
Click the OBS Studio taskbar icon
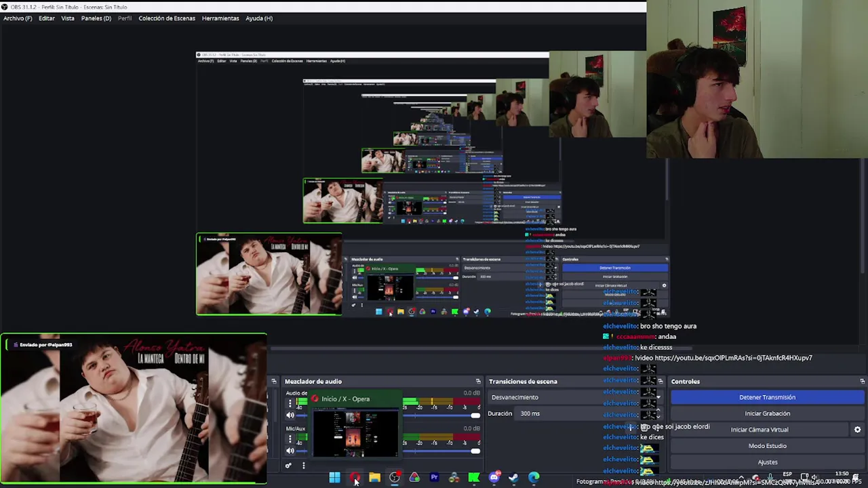[x=395, y=478]
